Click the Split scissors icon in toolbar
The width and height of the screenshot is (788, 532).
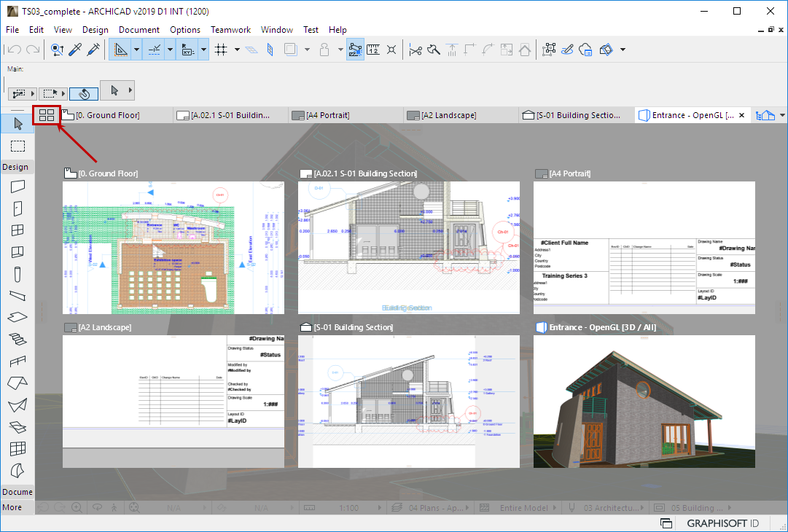coord(416,50)
